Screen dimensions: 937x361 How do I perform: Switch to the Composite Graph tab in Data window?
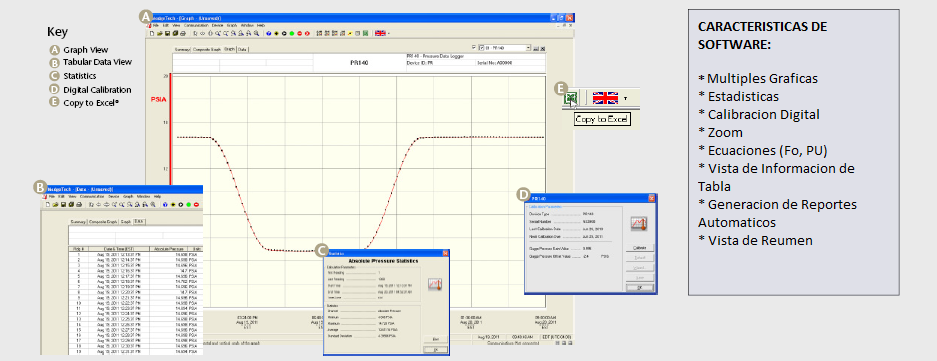pos(103,222)
